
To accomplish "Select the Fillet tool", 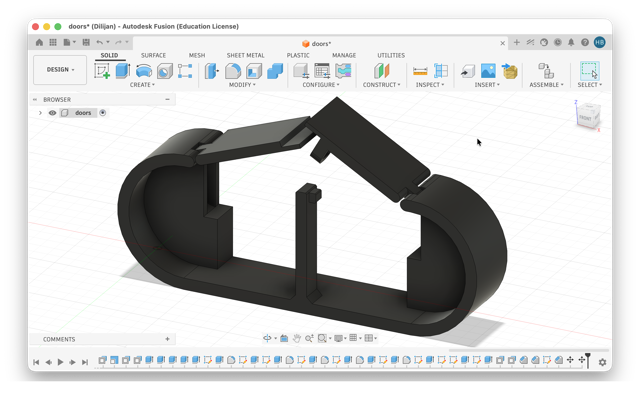I will (233, 71).
